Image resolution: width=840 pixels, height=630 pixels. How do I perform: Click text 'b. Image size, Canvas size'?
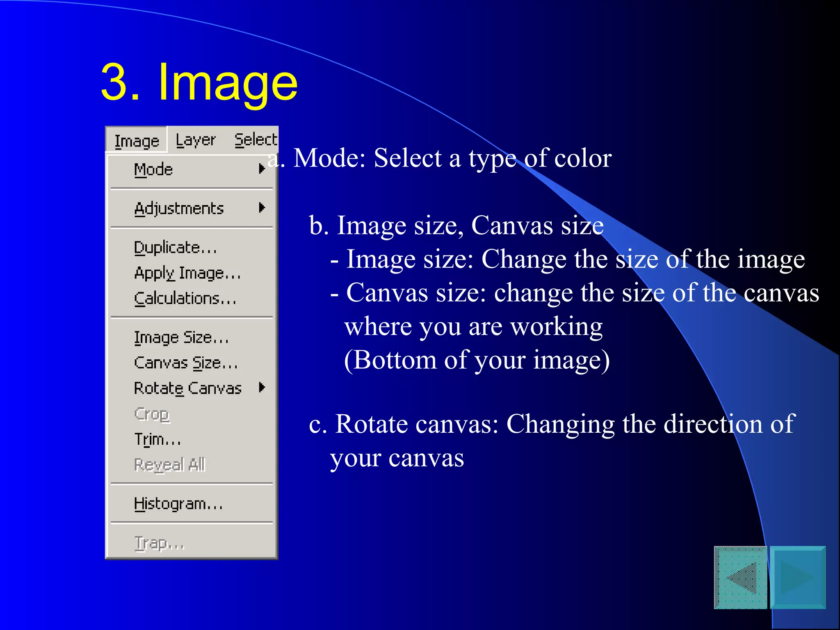(x=457, y=226)
